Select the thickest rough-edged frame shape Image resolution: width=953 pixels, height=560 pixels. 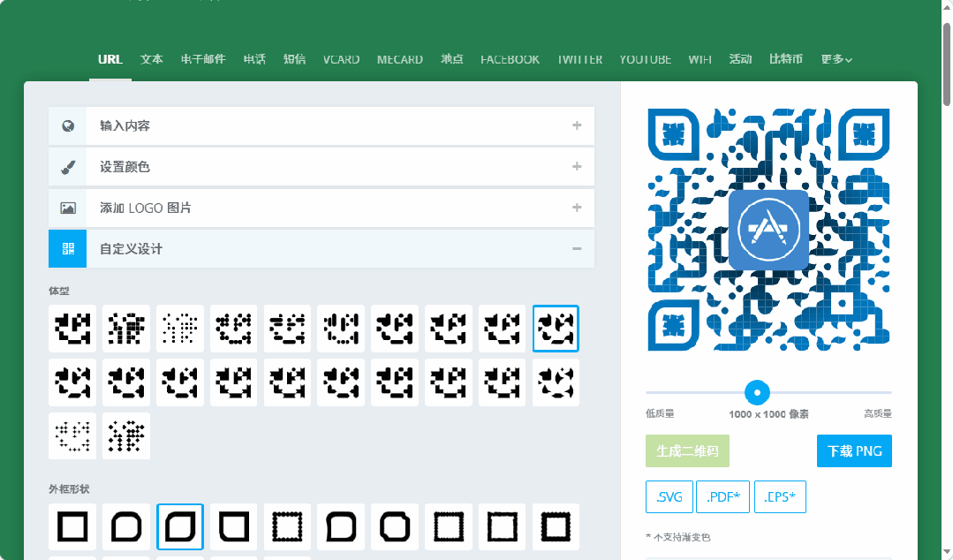coord(556,526)
